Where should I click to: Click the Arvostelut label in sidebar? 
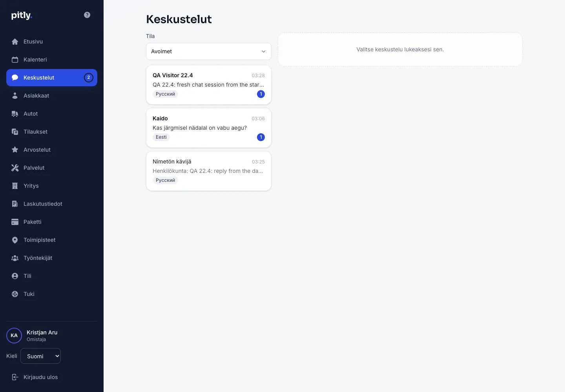(37, 150)
